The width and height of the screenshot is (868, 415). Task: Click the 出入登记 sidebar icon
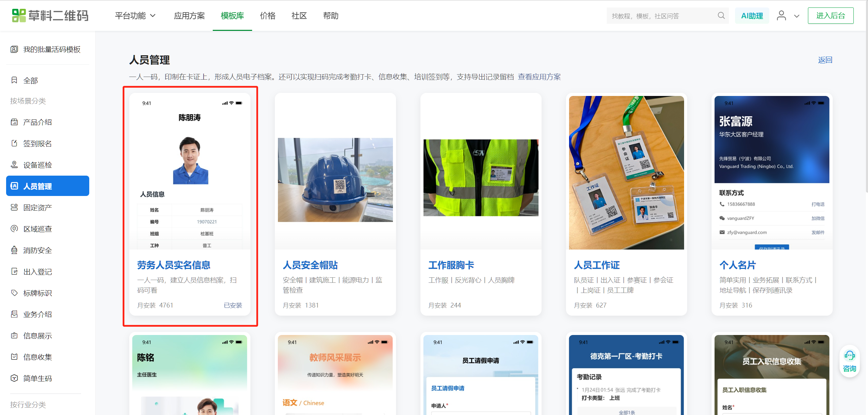click(x=14, y=272)
